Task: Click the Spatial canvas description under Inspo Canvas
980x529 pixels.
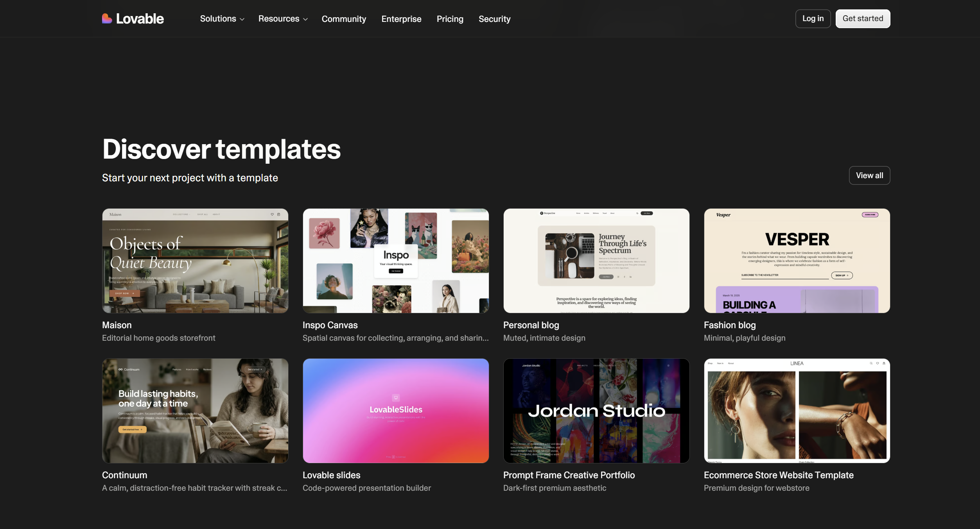Action: tap(396, 338)
